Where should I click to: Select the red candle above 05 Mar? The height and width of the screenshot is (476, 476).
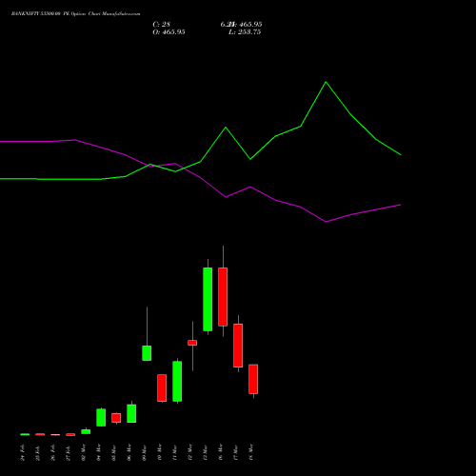click(x=116, y=418)
